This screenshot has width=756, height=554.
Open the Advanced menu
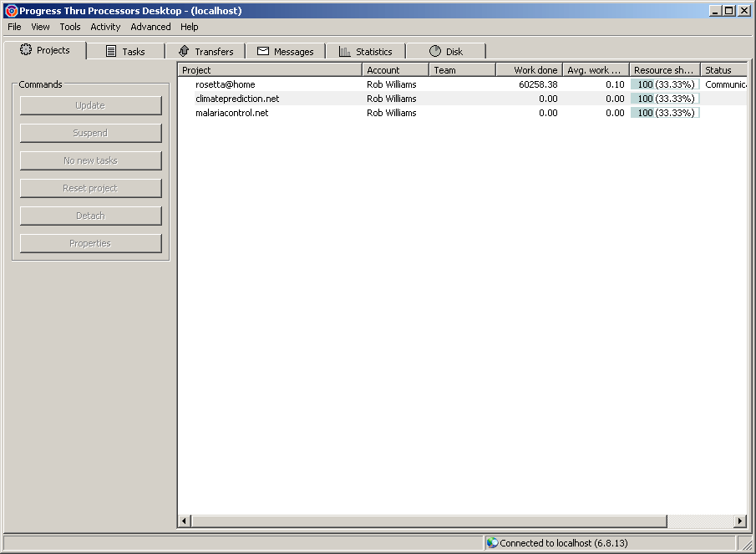coord(150,27)
